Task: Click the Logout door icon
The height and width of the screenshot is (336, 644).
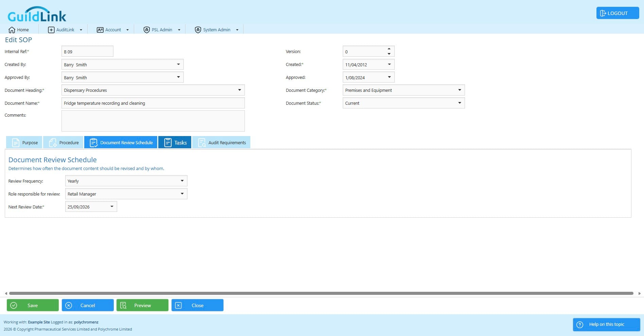Action: 603,13
